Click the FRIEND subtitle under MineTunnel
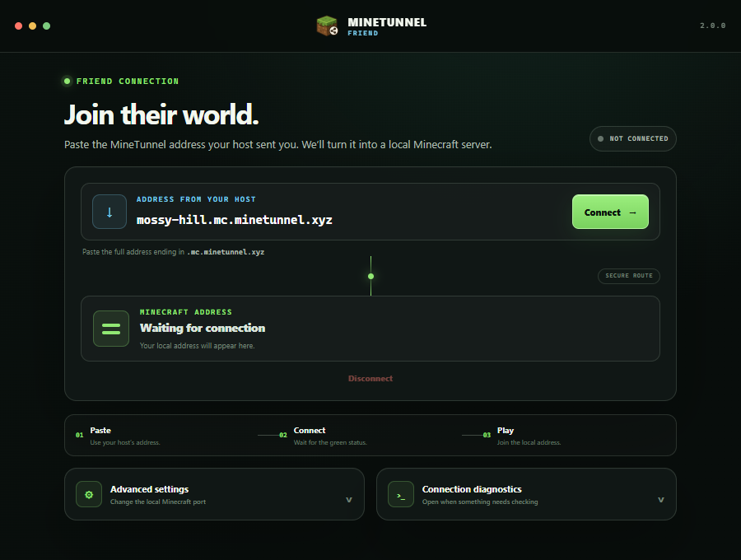The width and height of the screenshot is (741, 560). tap(363, 33)
